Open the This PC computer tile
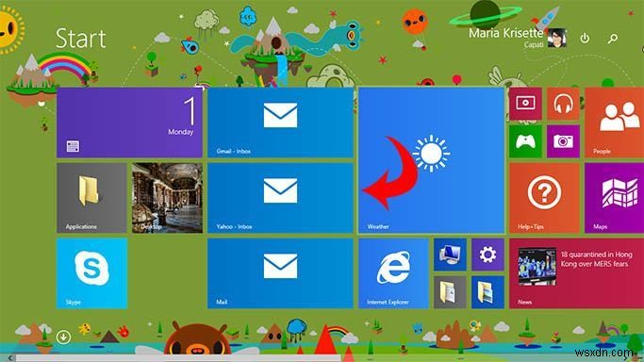644x362 pixels. (450, 255)
